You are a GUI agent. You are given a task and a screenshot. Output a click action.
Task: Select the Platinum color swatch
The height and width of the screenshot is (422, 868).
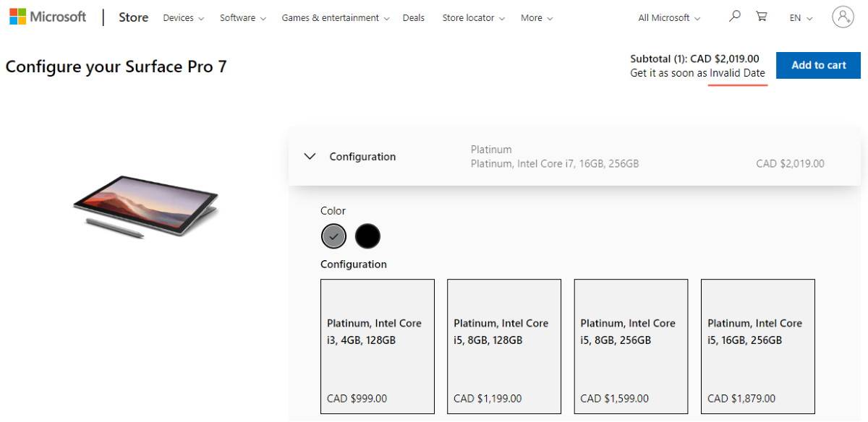(333, 236)
